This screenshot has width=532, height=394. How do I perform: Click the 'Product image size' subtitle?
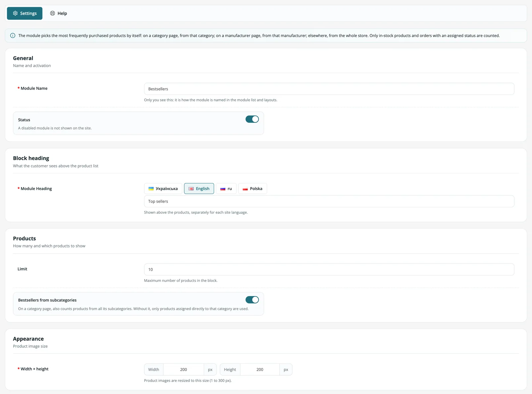(30, 346)
